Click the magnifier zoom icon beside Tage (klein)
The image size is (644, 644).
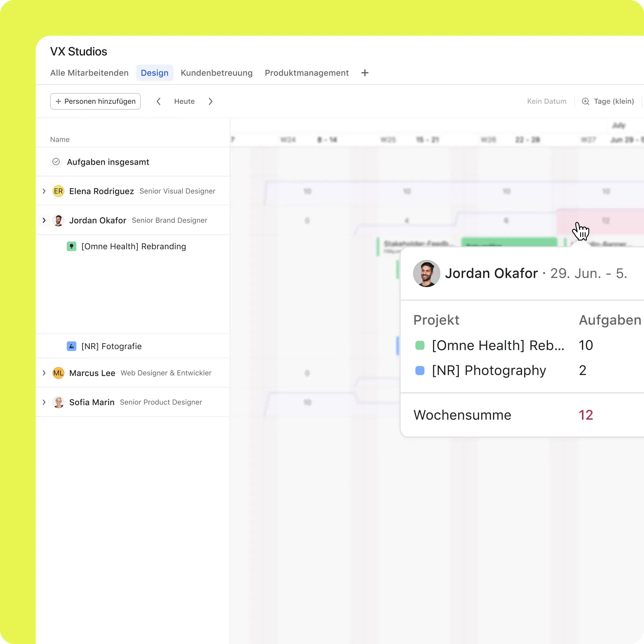(x=585, y=101)
